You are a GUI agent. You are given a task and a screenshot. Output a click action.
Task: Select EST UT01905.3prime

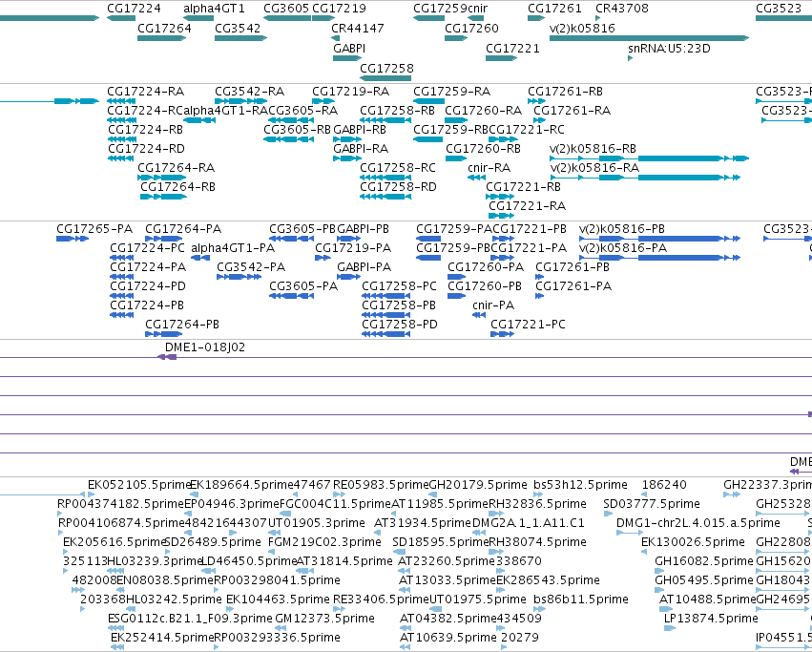tap(274, 533)
